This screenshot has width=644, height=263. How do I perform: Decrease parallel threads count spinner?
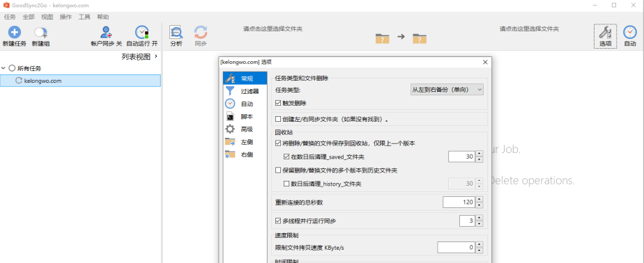pos(480,224)
